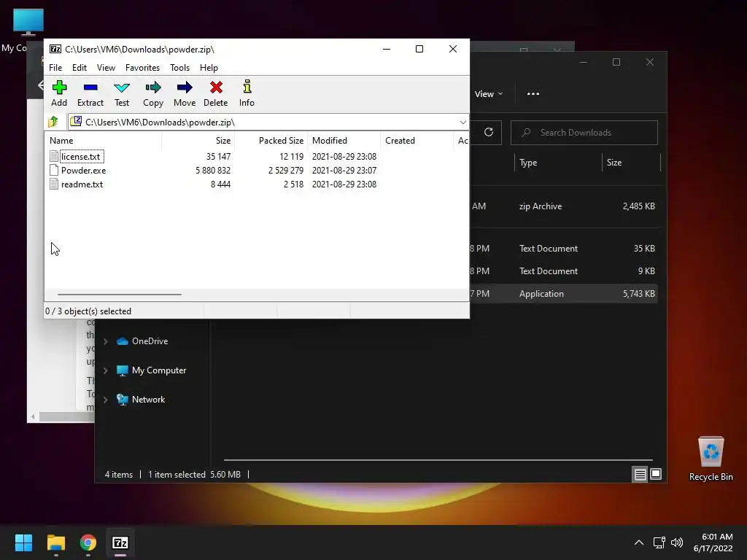The width and height of the screenshot is (747, 560).
Task: Open File Explorer from the taskbar
Action: click(x=55, y=542)
